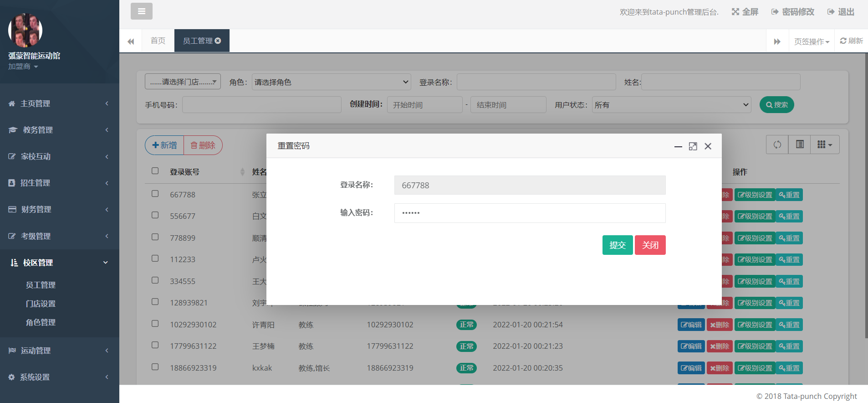Submit the password with 提交 button

point(617,245)
